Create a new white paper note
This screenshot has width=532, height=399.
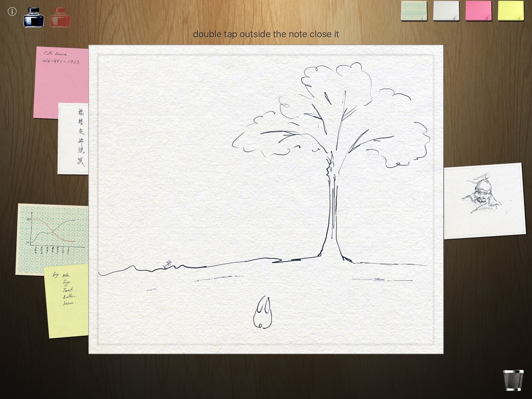pos(446,11)
